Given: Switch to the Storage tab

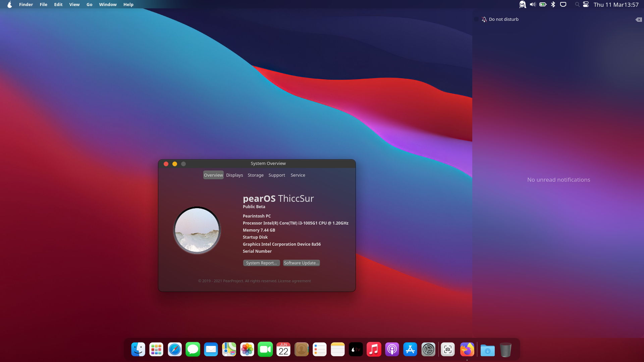Looking at the screenshot, I should pyautogui.click(x=256, y=175).
